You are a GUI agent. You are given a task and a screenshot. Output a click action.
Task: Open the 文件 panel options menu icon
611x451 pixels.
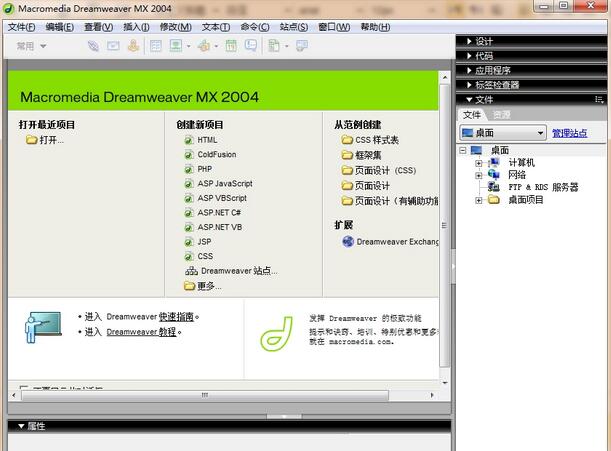point(599,99)
